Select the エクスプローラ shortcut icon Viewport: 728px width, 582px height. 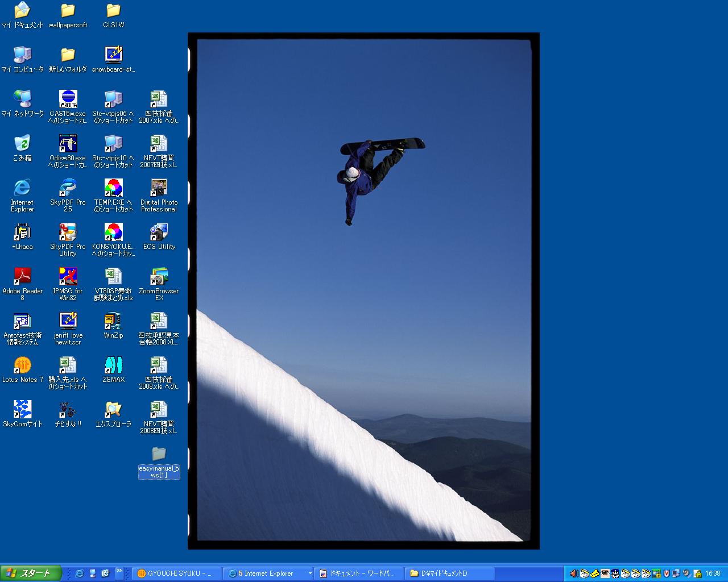tap(113, 414)
